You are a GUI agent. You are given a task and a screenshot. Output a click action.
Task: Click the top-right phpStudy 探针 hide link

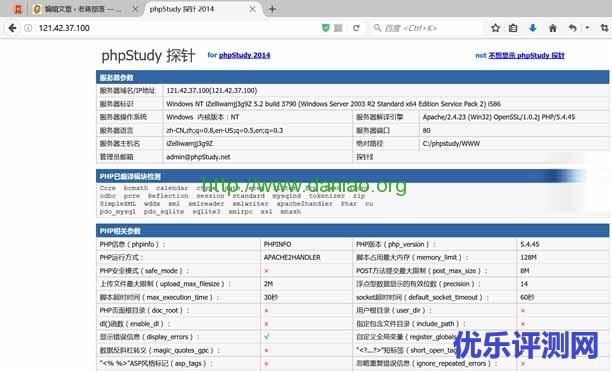point(527,55)
